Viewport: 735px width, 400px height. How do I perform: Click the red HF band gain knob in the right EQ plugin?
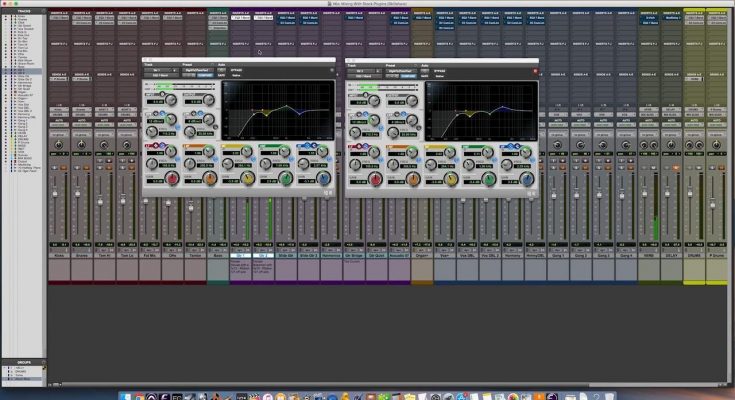375,178
